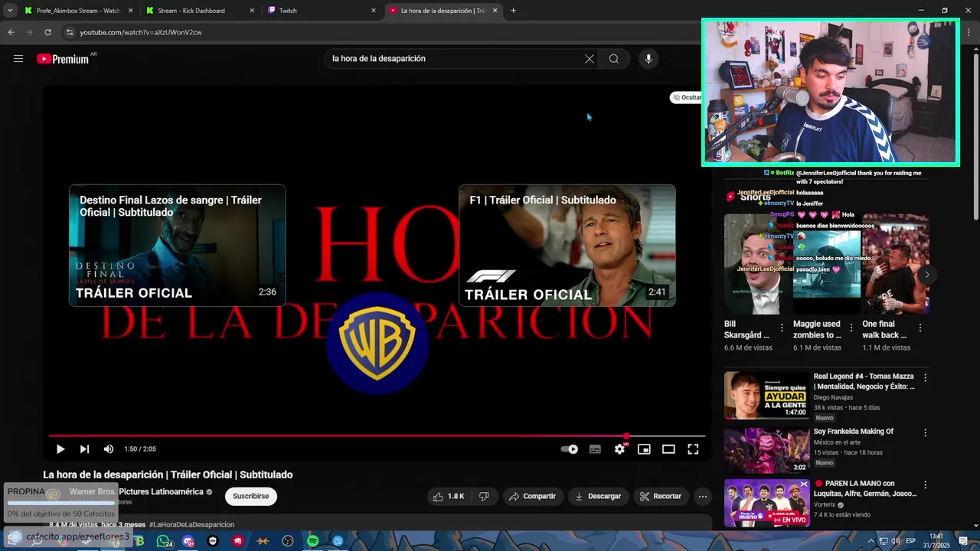
Task: Open Soy Frankelda Making Of video
Action: (x=766, y=451)
